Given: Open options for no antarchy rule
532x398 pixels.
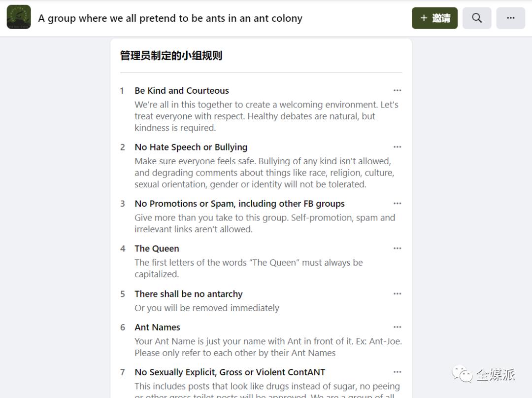Looking at the screenshot, I should [x=397, y=294].
